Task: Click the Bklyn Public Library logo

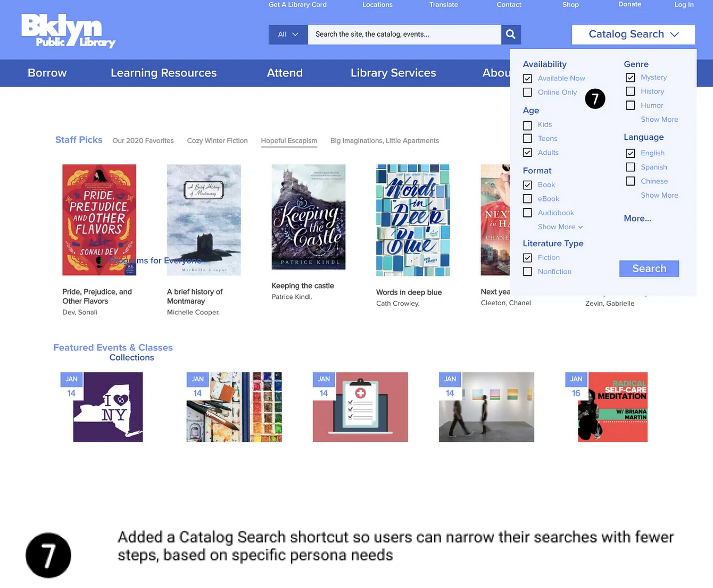Action: point(68,31)
